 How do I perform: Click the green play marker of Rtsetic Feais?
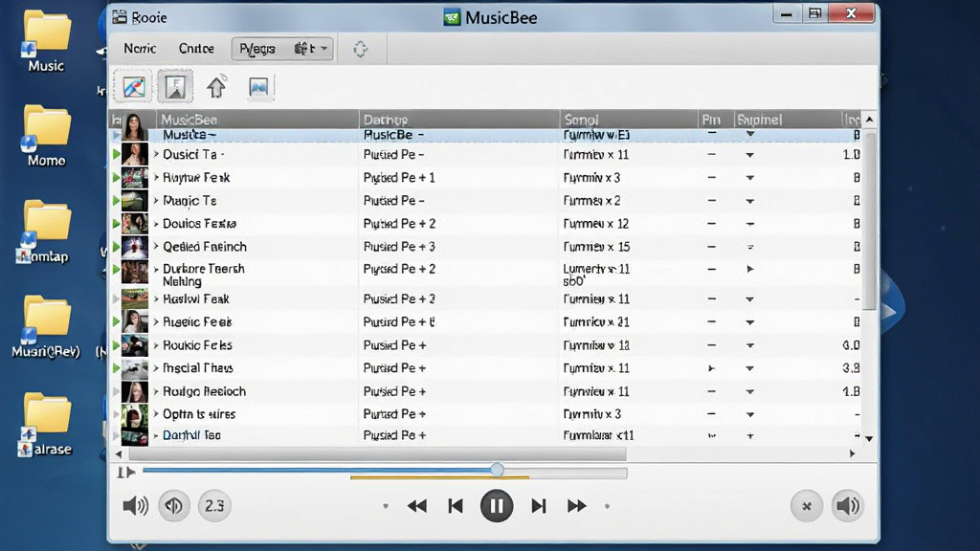116,321
